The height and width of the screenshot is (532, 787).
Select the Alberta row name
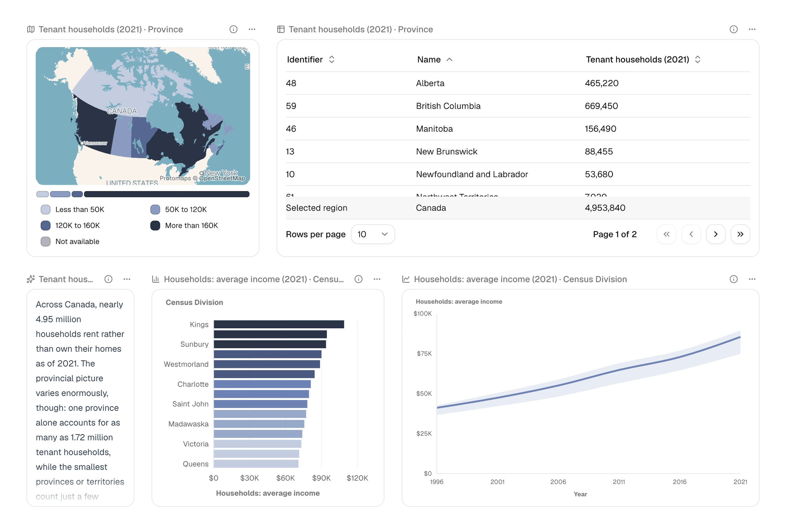coord(430,83)
